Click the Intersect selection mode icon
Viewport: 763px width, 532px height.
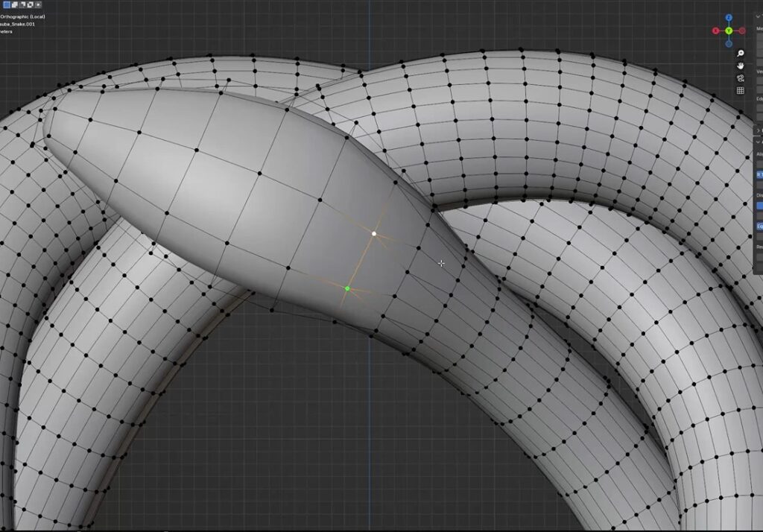coord(37,4)
